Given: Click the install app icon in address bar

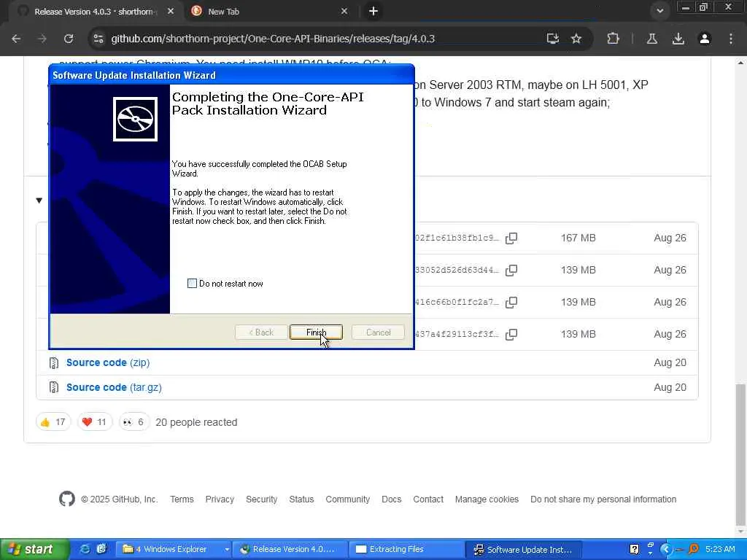Looking at the screenshot, I should coord(553,39).
